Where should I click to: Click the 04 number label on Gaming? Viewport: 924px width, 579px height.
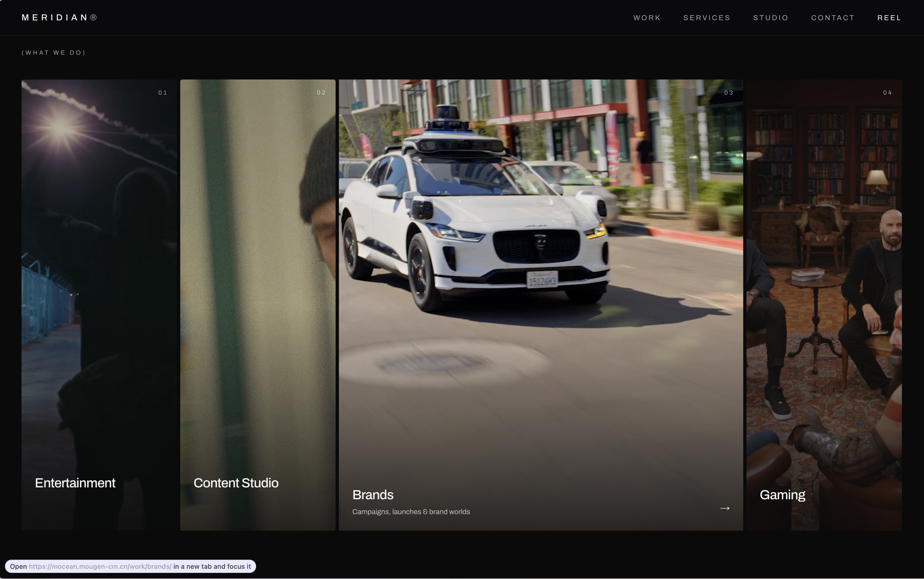click(x=888, y=93)
